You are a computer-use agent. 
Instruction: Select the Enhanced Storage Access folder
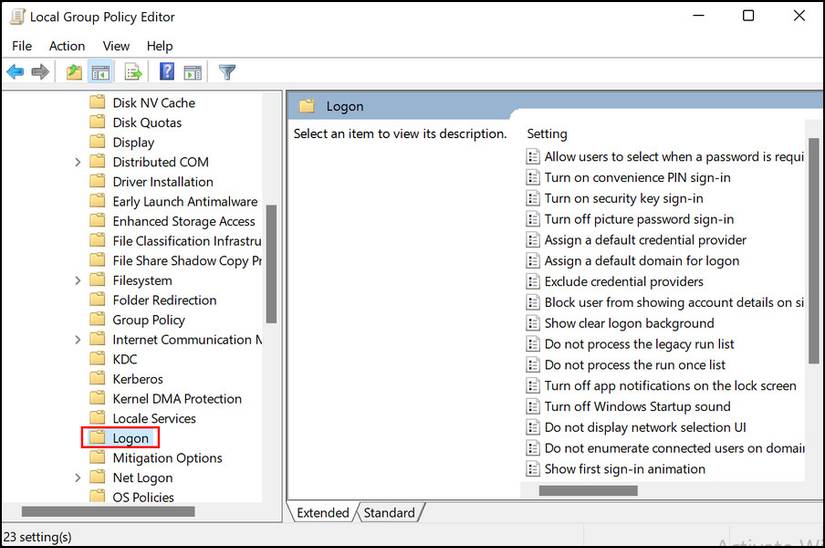pyautogui.click(x=184, y=221)
